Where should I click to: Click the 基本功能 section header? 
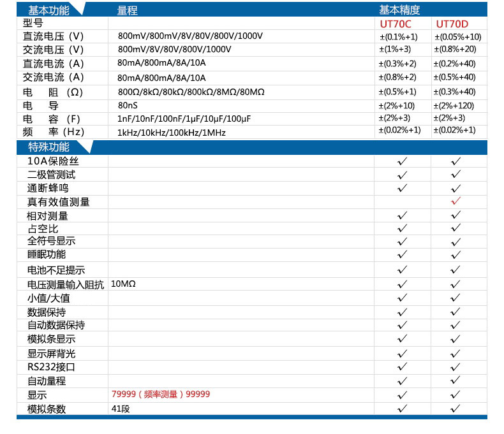coord(48,10)
